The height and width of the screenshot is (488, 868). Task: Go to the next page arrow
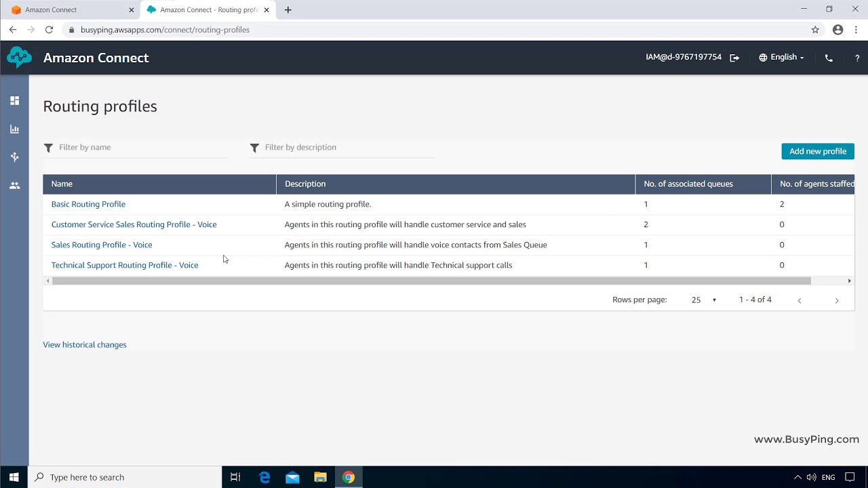click(x=837, y=300)
